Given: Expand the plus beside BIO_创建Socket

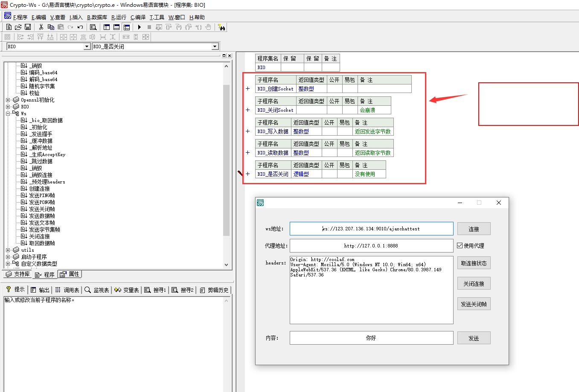Looking at the screenshot, I should coord(247,89).
